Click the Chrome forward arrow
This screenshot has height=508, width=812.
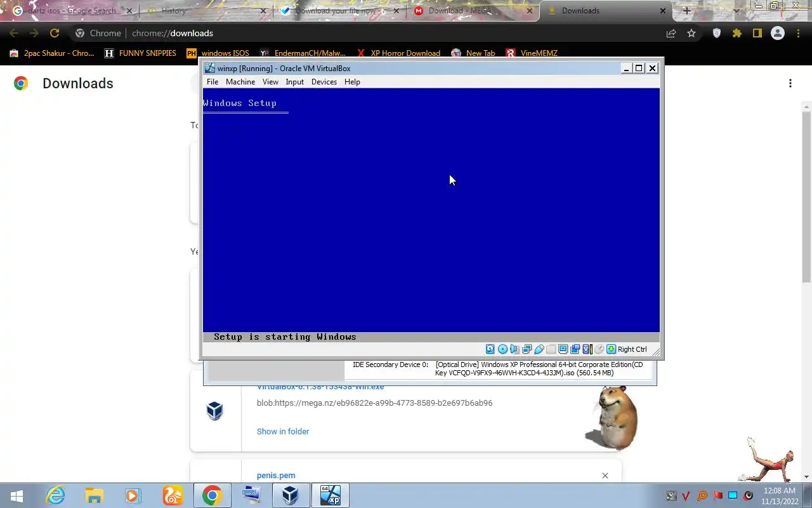tap(34, 33)
